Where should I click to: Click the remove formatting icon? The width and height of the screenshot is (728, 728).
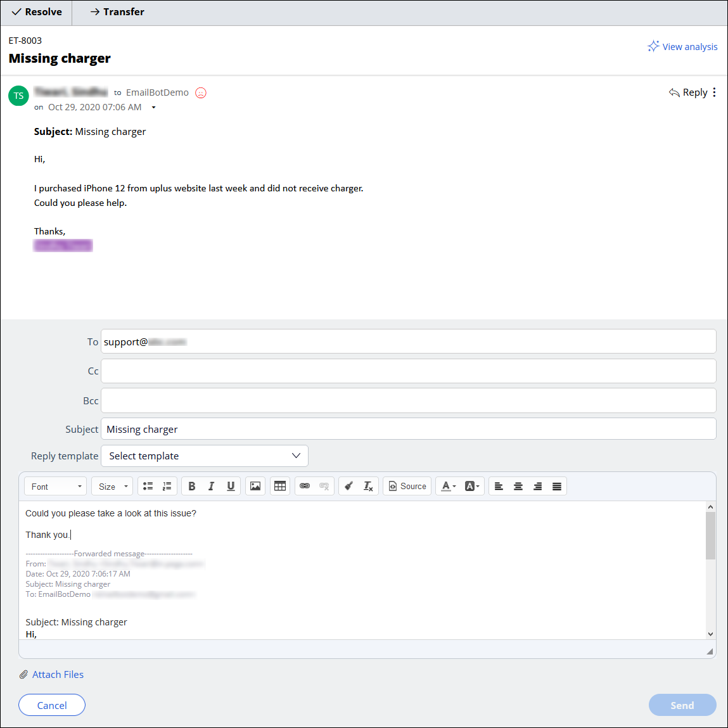(368, 486)
